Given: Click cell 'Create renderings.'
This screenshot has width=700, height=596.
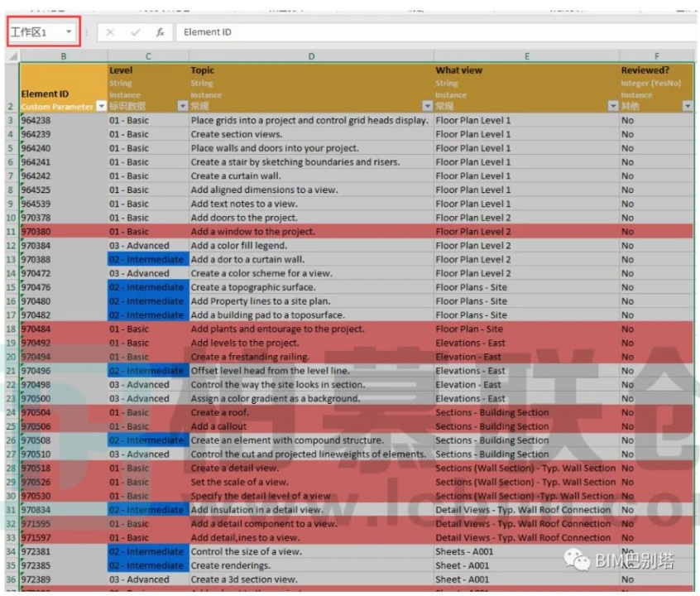Looking at the screenshot, I should click(x=311, y=565).
